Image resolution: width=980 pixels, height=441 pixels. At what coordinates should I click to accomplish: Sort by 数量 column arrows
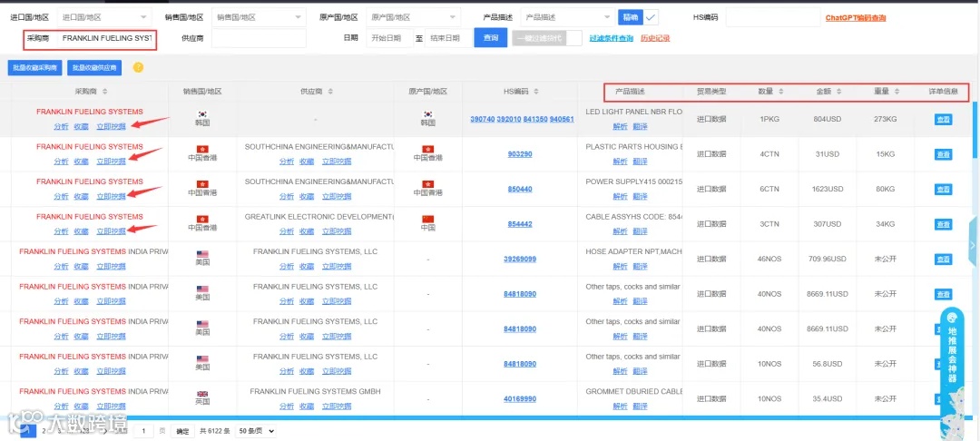click(780, 92)
